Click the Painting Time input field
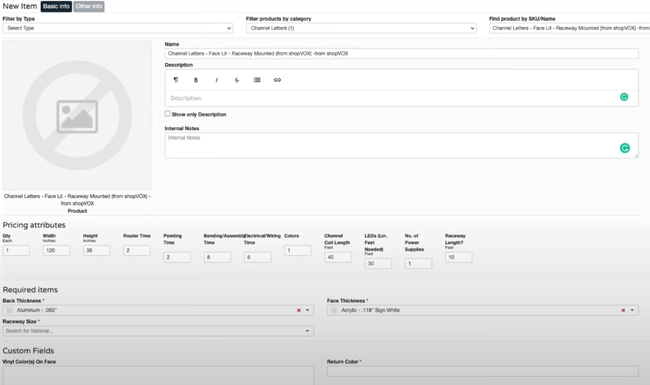Screen dimensions: 650x385 point(177,257)
